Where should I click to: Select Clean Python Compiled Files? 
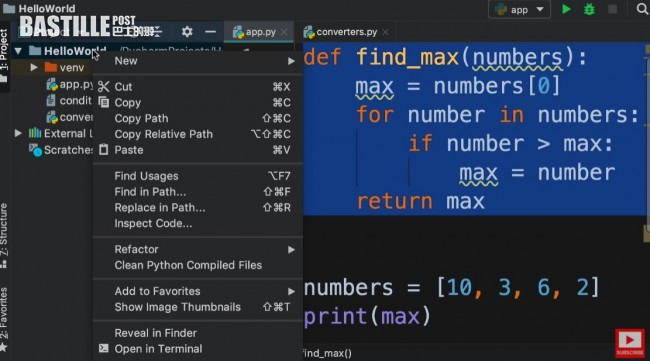click(x=198, y=265)
